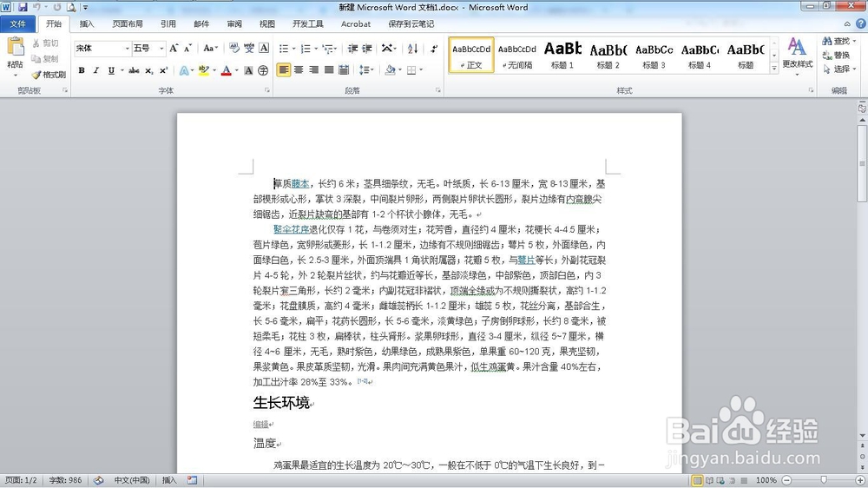Open the Borders dropdown arrow
Image resolution: width=868 pixels, height=488 pixels.
pyautogui.click(x=421, y=69)
